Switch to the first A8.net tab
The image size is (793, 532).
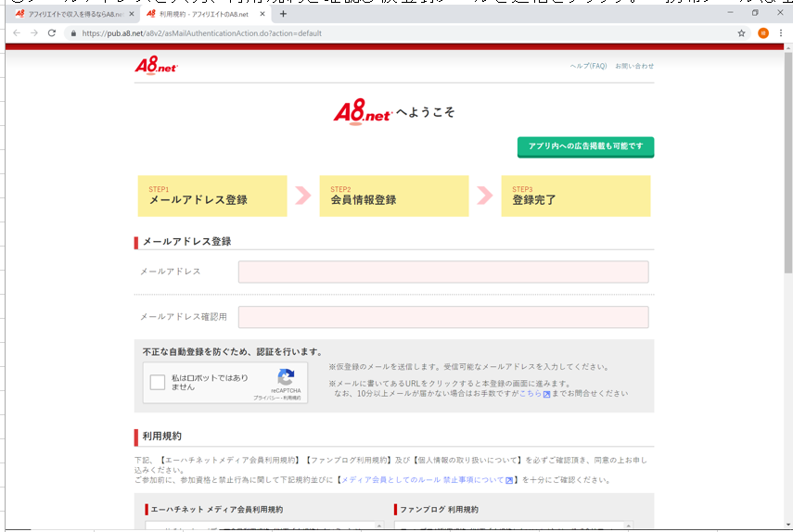[x=74, y=14]
